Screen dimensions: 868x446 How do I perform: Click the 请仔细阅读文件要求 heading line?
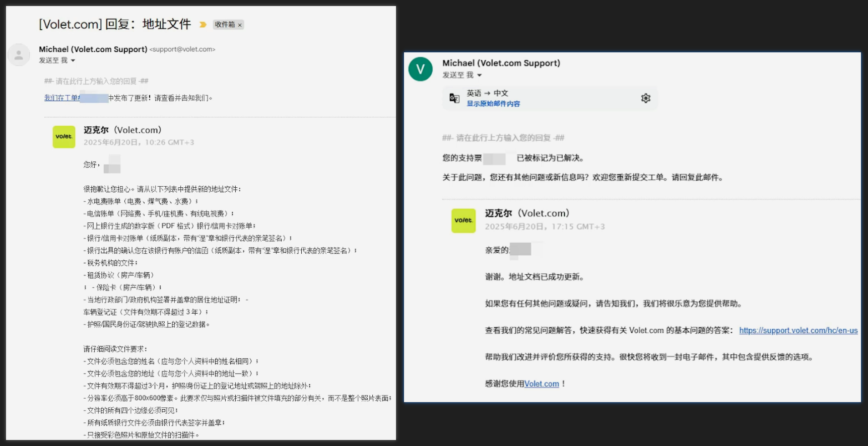click(115, 349)
